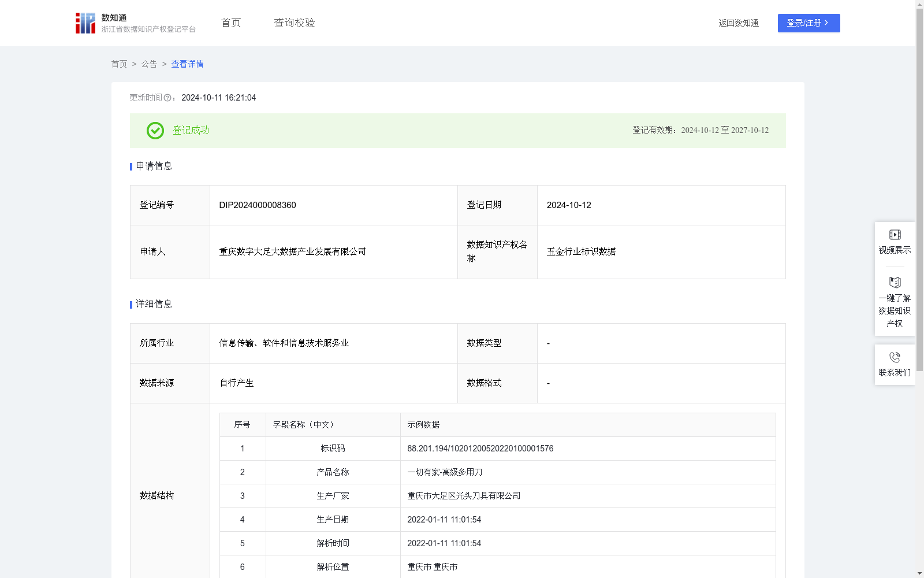This screenshot has height=578, width=924.
Task: Select registration number DIP2024000008360
Action: click(258, 205)
